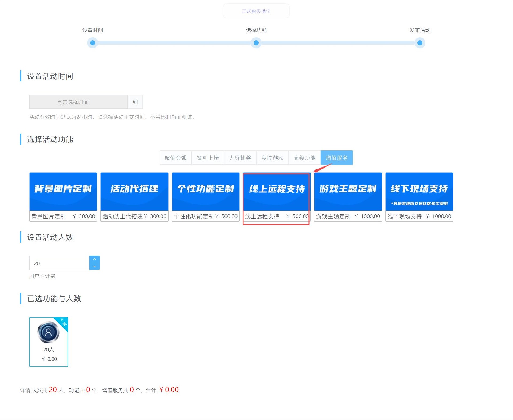Image resolution: width=513 pixels, height=420 pixels.
Task: Switch to 竞技游戏 tab
Action: [272, 158]
